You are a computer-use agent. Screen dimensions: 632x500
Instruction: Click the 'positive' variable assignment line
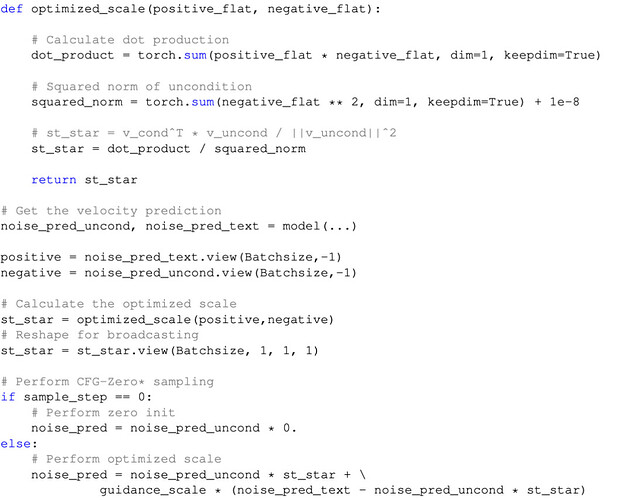point(171,257)
